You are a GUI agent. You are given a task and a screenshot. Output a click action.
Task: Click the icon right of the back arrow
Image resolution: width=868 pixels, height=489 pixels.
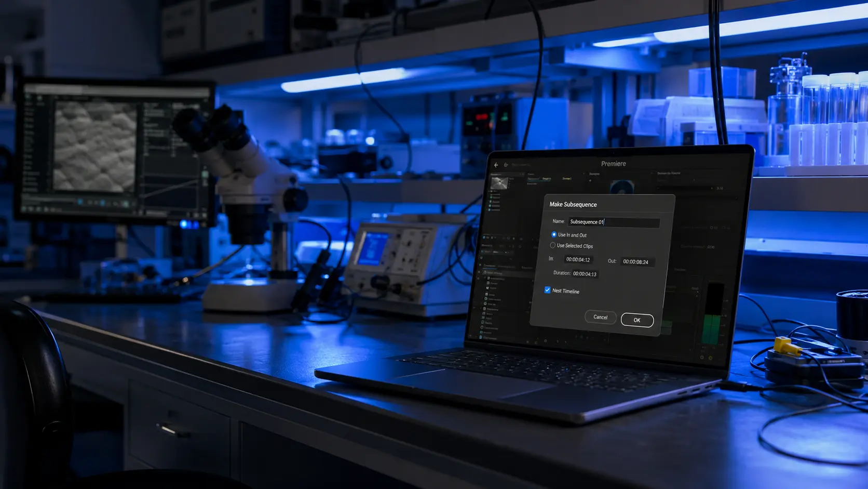tap(506, 165)
